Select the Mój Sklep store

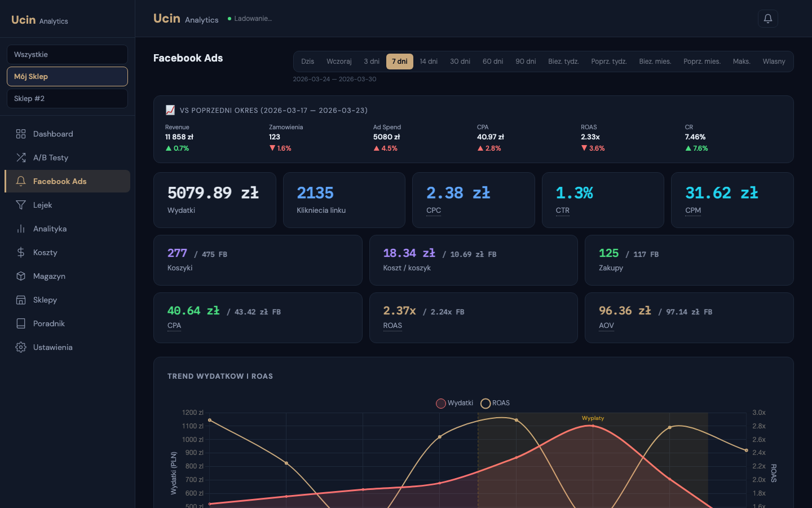[x=67, y=76]
